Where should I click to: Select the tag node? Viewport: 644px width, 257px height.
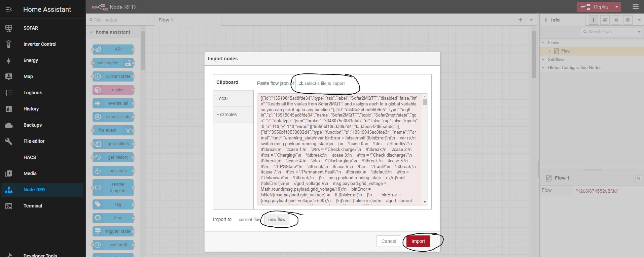(113, 204)
